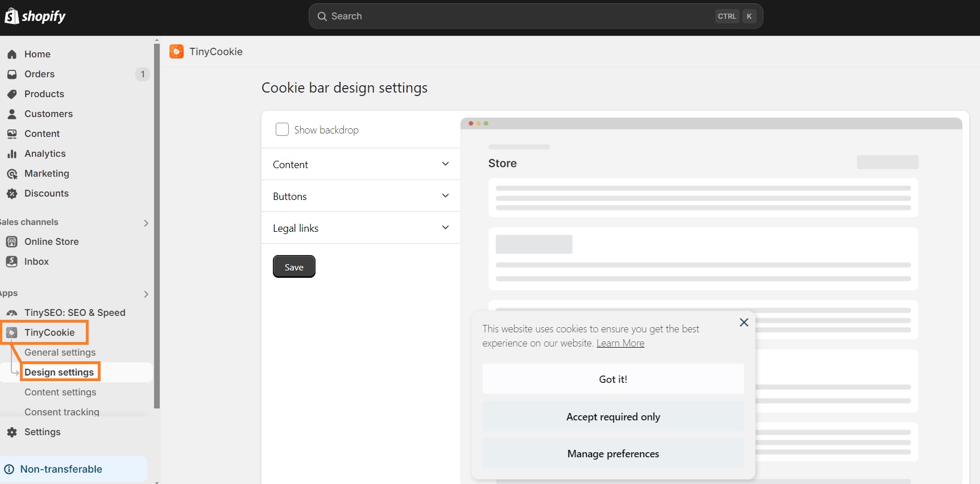Close the cookie banner preview
This screenshot has width=980, height=484.
[744, 323]
